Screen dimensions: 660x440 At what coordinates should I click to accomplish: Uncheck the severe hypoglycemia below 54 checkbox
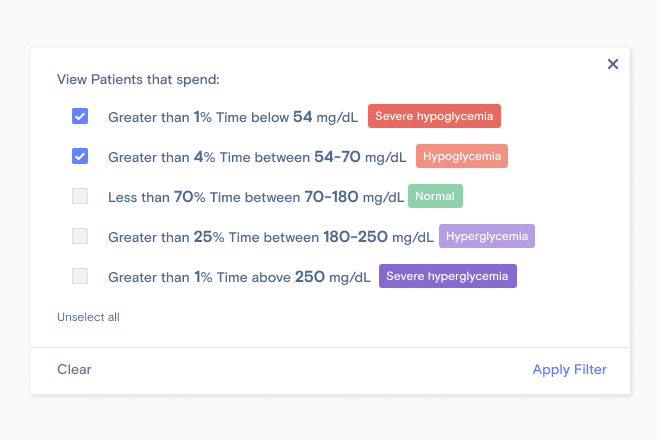point(80,116)
